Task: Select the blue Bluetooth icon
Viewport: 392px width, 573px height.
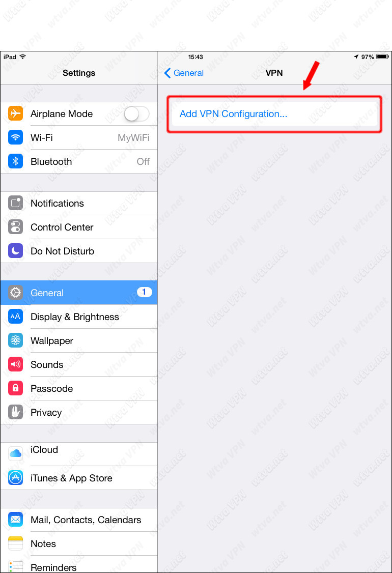Action: (15, 161)
